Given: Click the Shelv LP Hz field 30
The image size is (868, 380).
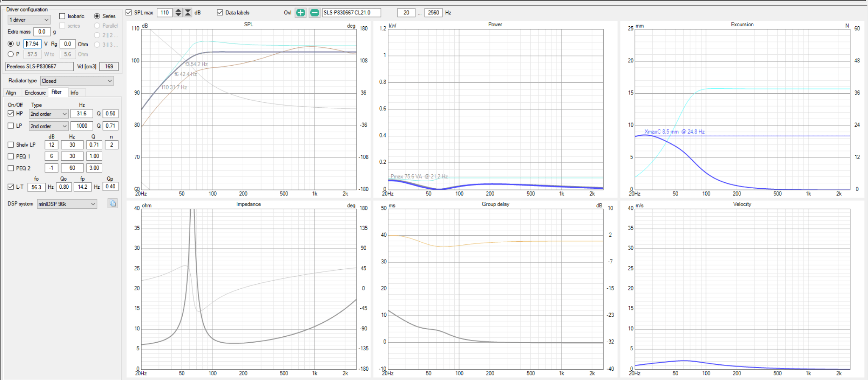Looking at the screenshot, I should [72, 145].
